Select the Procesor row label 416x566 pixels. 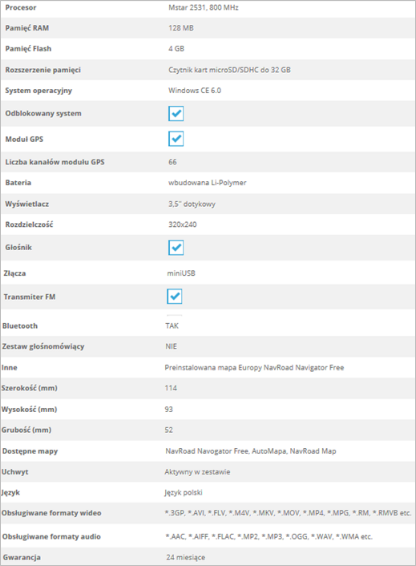click(x=21, y=8)
